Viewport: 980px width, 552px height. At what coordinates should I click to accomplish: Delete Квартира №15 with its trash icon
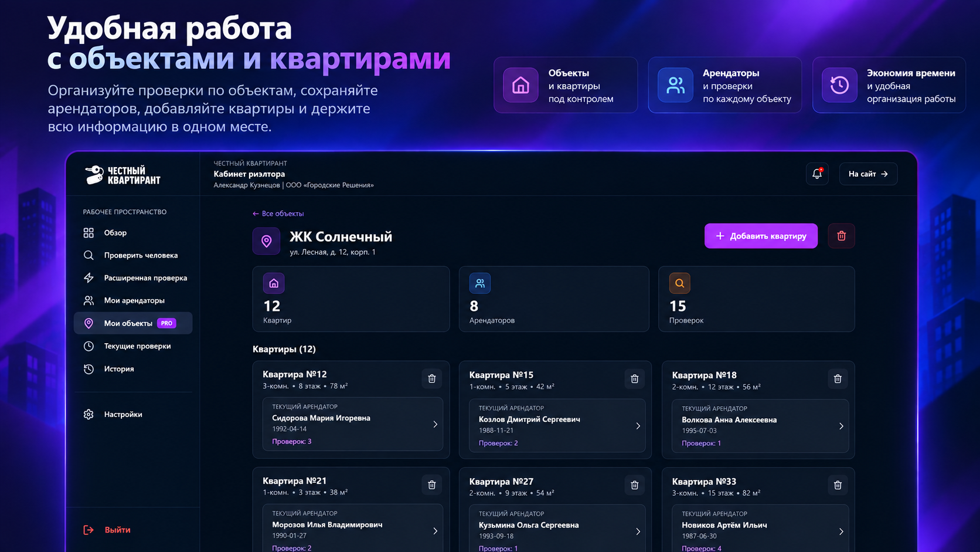[x=634, y=379]
